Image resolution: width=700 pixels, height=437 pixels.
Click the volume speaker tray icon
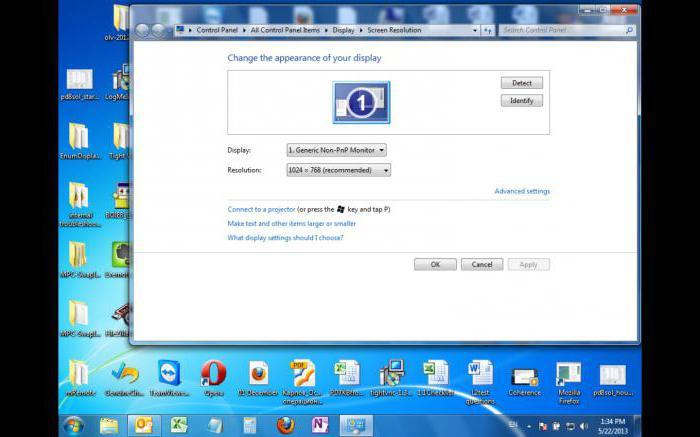[583, 426]
